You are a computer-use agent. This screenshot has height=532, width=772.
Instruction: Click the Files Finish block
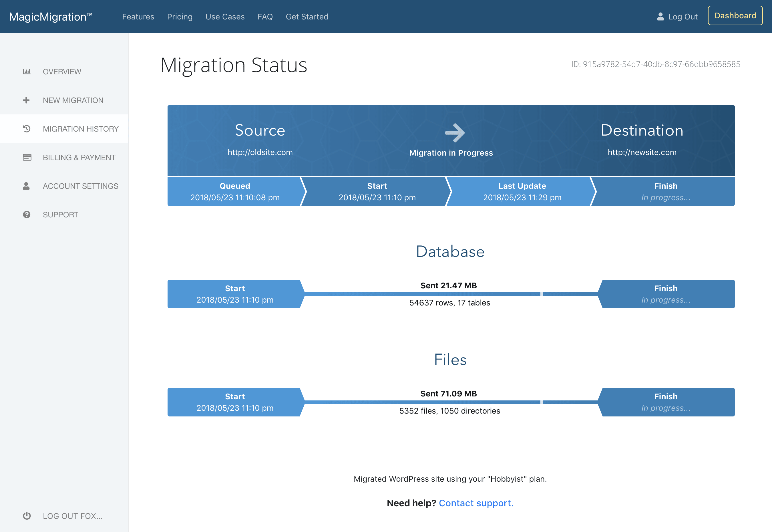click(666, 402)
